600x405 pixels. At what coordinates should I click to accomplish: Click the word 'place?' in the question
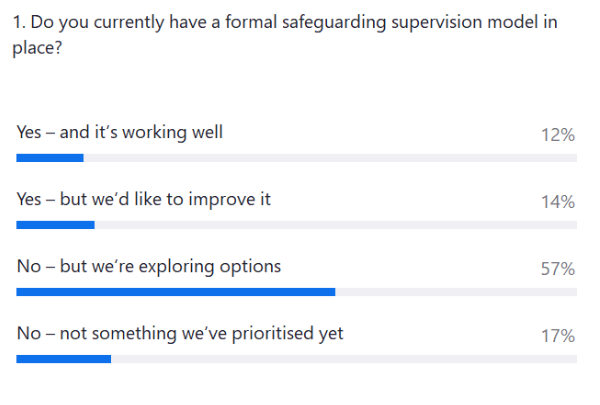pyautogui.click(x=37, y=49)
